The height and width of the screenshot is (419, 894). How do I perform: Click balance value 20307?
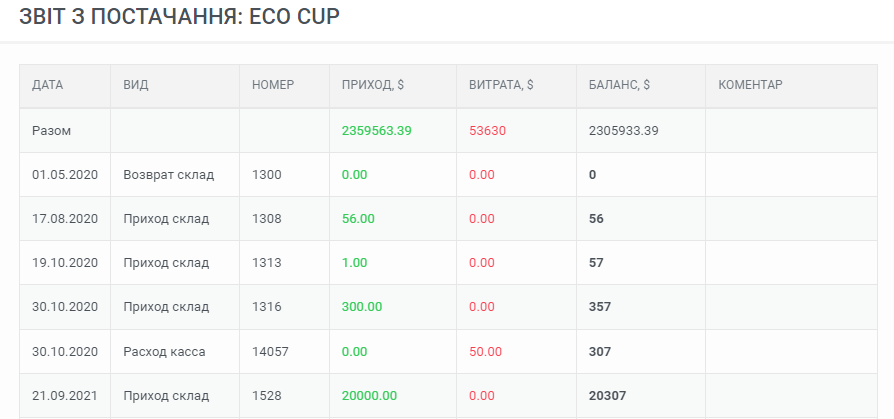(x=607, y=396)
